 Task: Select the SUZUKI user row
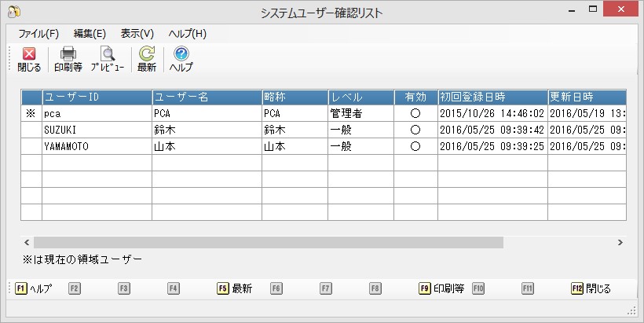click(x=97, y=130)
